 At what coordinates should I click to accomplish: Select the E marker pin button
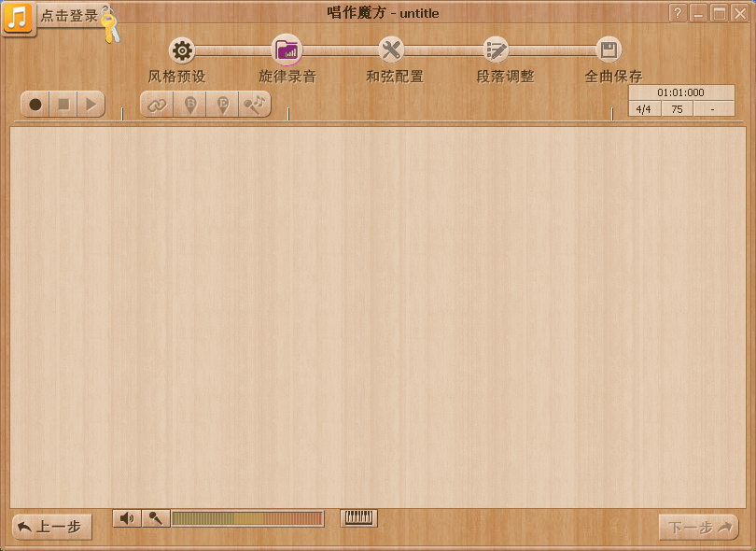click(x=222, y=105)
